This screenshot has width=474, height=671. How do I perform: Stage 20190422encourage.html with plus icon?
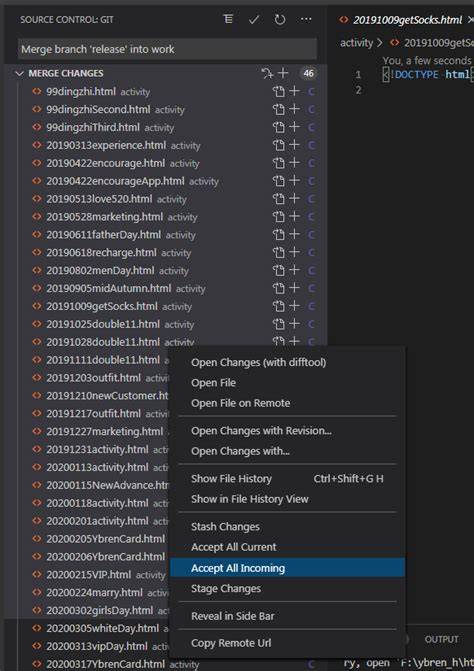[294, 163]
